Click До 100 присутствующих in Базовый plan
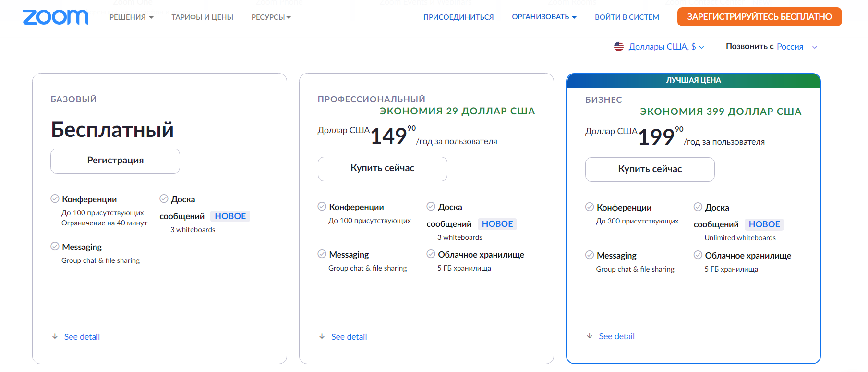This screenshot has height=372, width=868. tap(102, 213)
